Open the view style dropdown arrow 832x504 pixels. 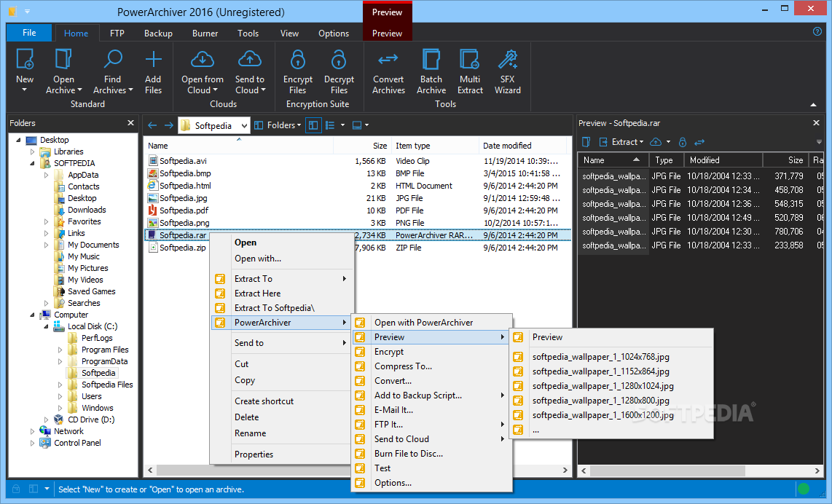point(342,125)
